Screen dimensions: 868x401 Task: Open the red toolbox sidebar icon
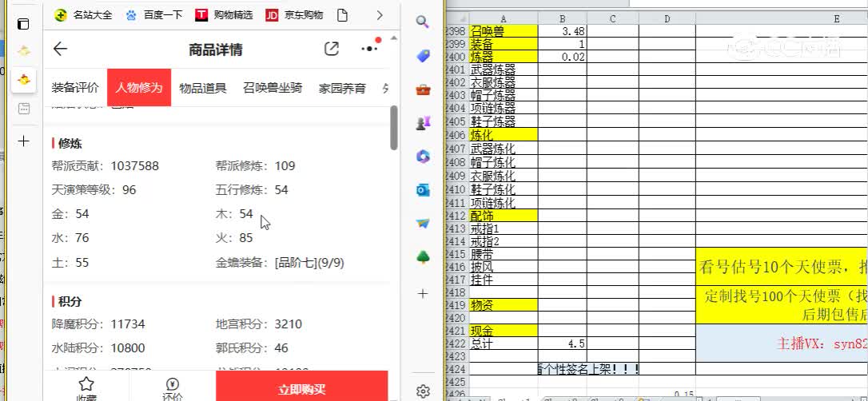point(423,89)
